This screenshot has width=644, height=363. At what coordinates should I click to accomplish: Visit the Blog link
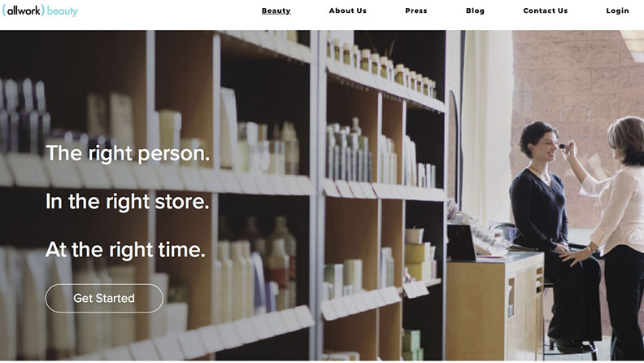[475, 11]
